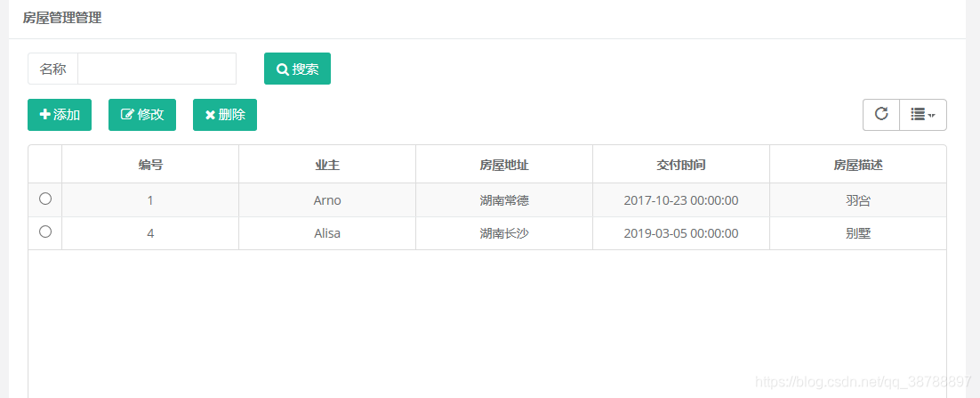The image size is (980, 398).
Task: Click the cell containing Alisa
Action: [x=327, y=233]
